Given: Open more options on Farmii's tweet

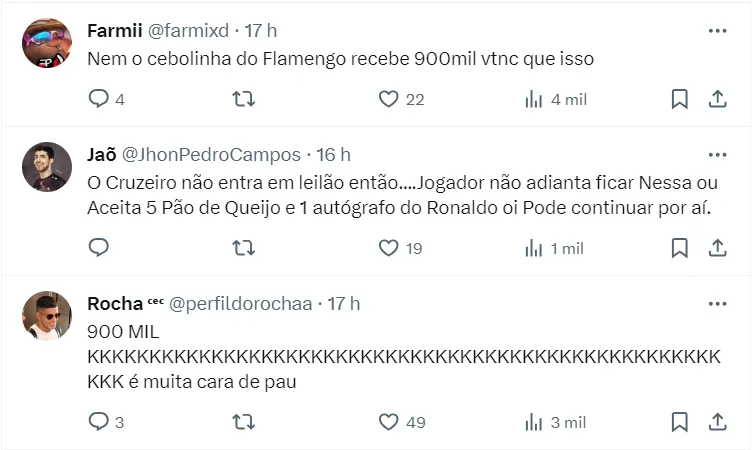Looking at the screenshot, I should tap(717, 31).
